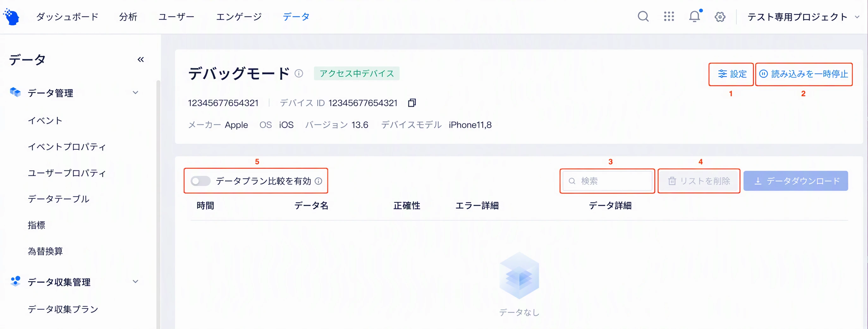Open the テスト専用プロジェクト project dropdown
868x329 pixels.
point(803,17)
